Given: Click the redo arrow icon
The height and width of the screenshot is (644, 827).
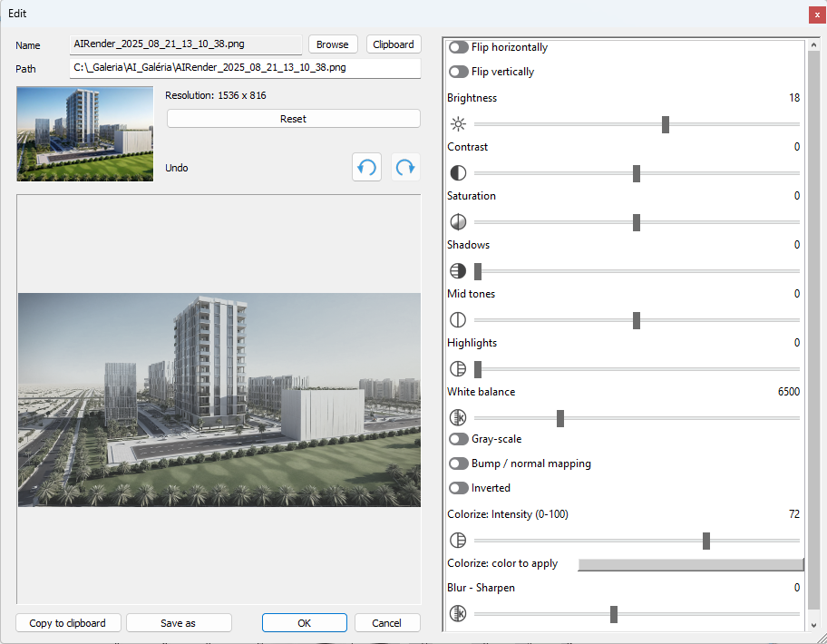Looking at the screenshot, I should [x=405, y=168].
